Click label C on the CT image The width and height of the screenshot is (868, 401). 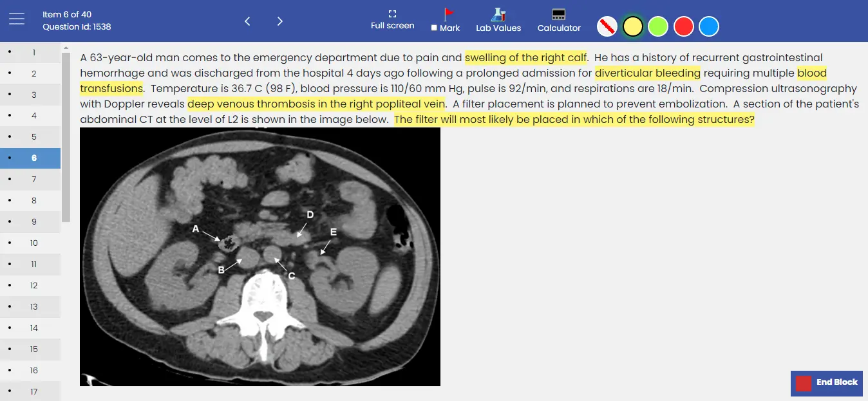[292, 276]
